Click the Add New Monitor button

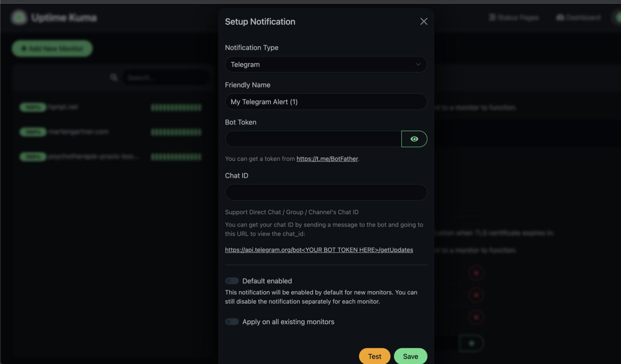pyautogui.click(x=52, y=48)
